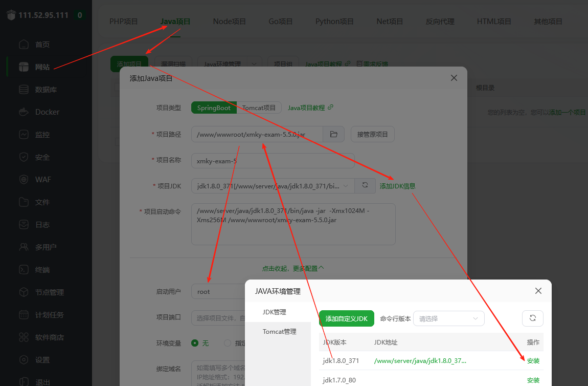Click the folder browse icon beside 项目路径

pos(333,134)
